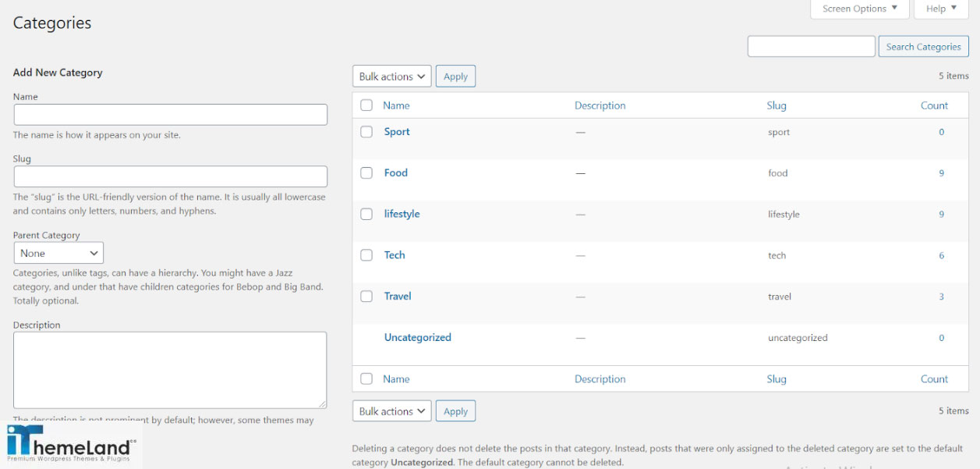The height and width of the screenshot is (469, 980).
Task: Click the bottom Apply button
Action: [x=455, y=411]
